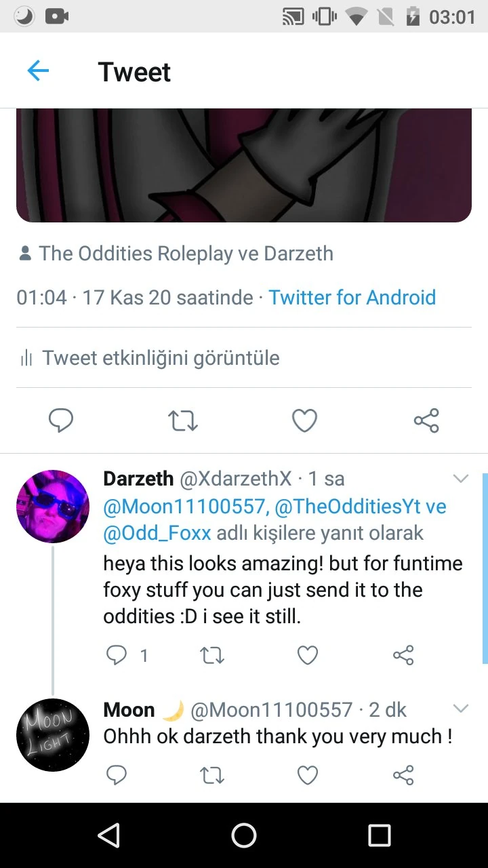
Task: Retweet Darzeth's reply
Action: [x=212, y=655]
